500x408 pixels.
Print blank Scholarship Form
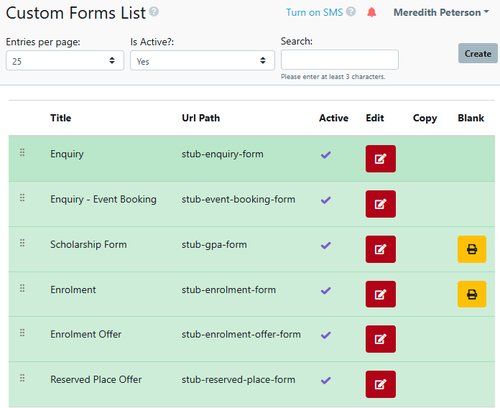(x=472, y=249)
